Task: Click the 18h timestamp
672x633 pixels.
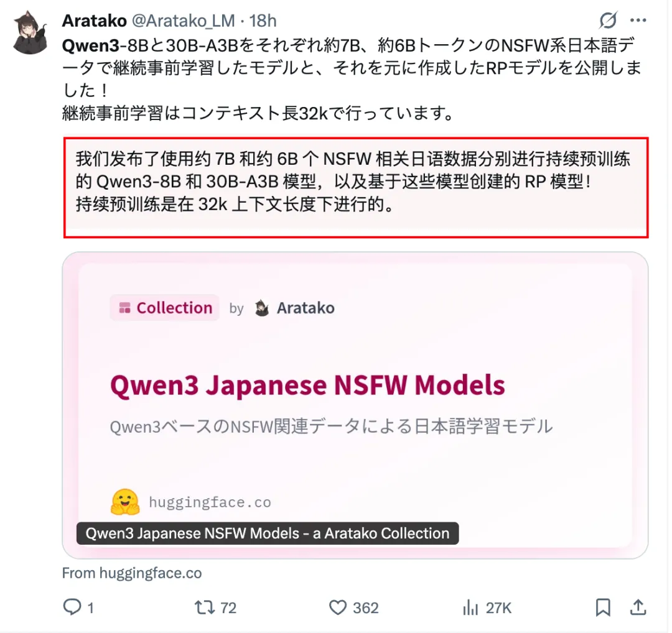Action: 263,21
